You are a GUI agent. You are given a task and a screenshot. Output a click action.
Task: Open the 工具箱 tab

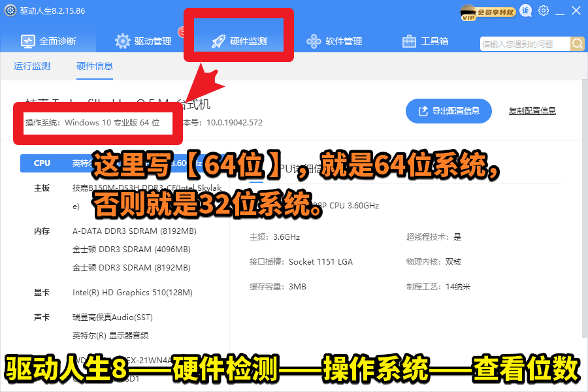pyautogui.click(x=425, y=41)
